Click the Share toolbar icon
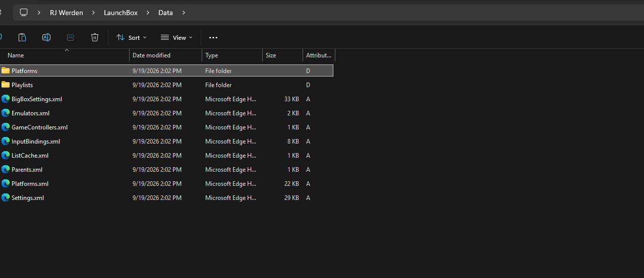This screenshot has width=644, height=278. pyautogui.click(x=71, y=37)
